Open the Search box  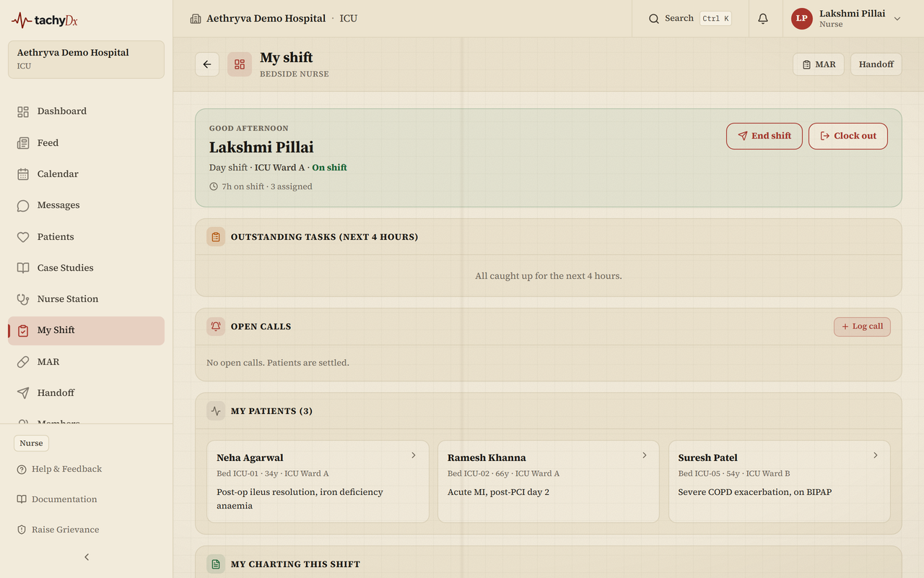(689, 19)
